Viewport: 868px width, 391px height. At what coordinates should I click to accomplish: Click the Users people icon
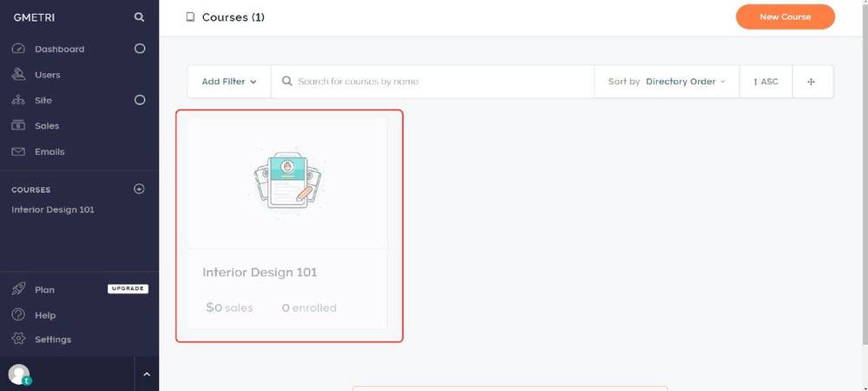pos(18,74)
